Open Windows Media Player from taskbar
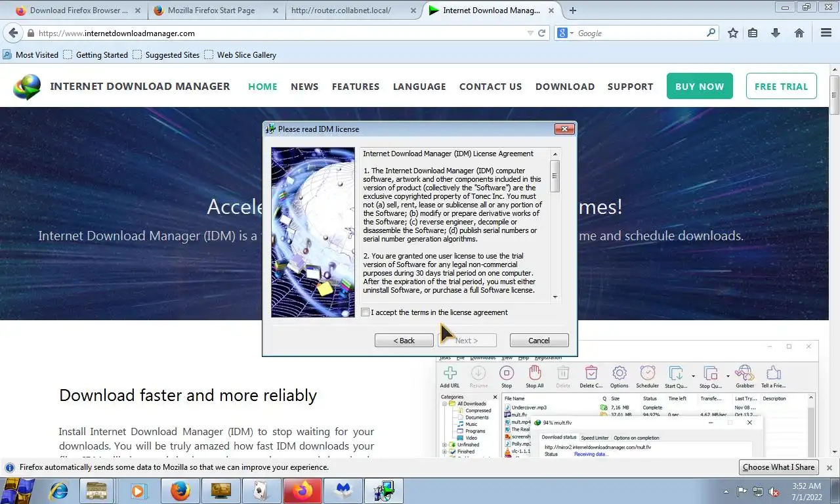The image size is (840, 504). tap(138, 491)
